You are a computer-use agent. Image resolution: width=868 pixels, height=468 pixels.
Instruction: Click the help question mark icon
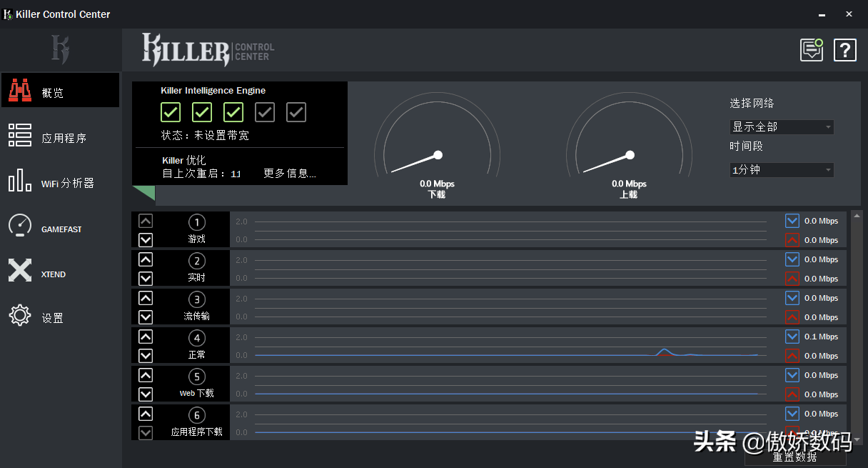coord(845,50)
